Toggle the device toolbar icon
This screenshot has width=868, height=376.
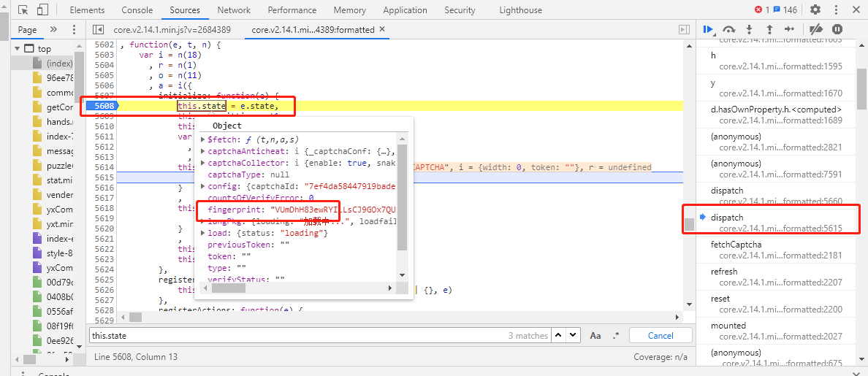(x=42, y=10)
